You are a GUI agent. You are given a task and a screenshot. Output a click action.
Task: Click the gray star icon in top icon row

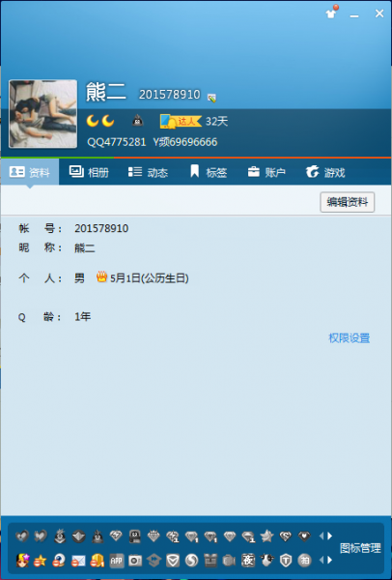click(266, 536)
